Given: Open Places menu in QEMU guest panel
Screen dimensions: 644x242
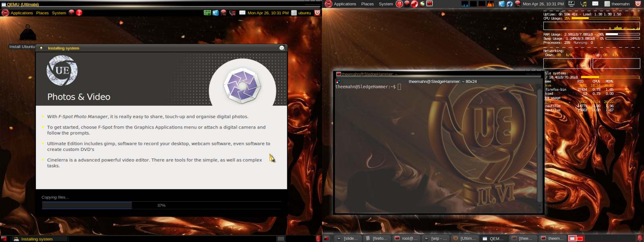Looking at the screenshot, I should click(x=42, y=13).
